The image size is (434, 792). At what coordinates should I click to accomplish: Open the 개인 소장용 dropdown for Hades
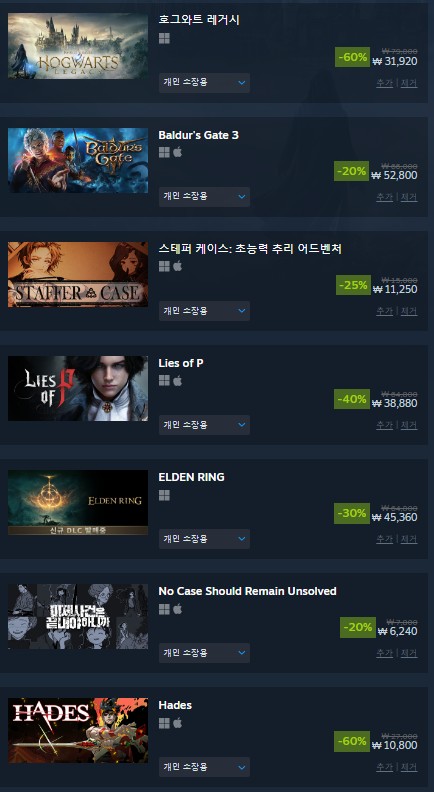[204, 767]
